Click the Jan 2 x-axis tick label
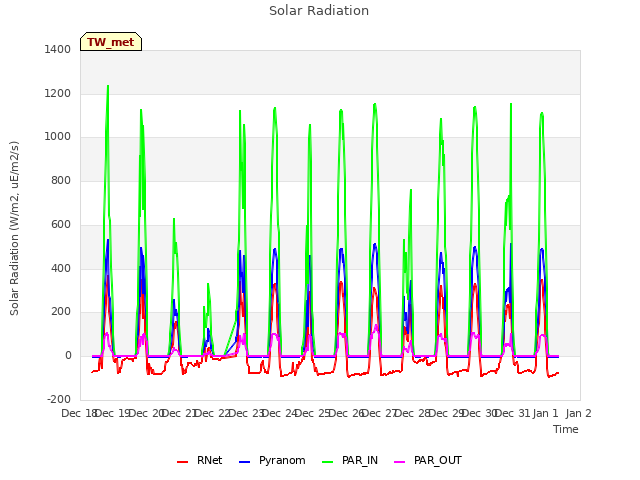 click(579, 413)
